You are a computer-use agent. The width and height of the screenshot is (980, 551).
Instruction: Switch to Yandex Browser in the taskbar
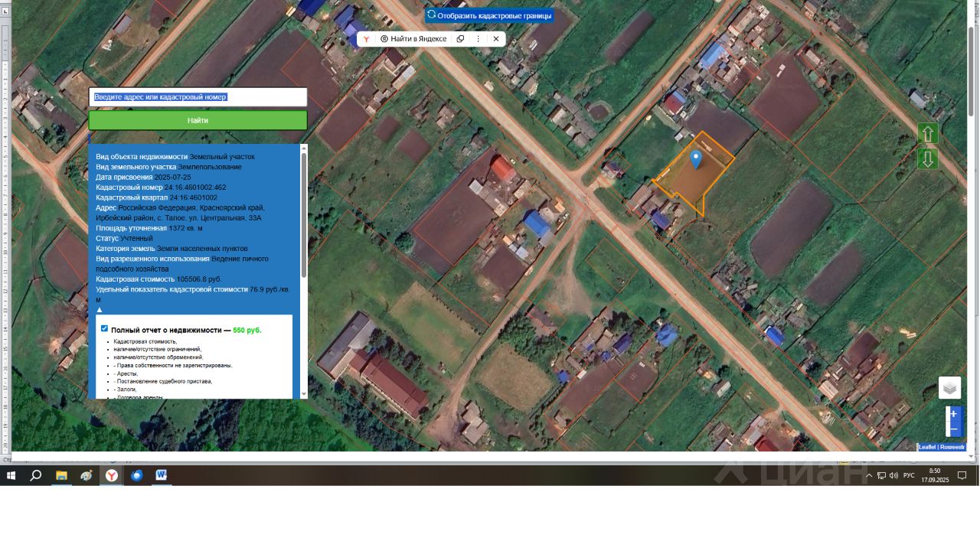(112, 475)
